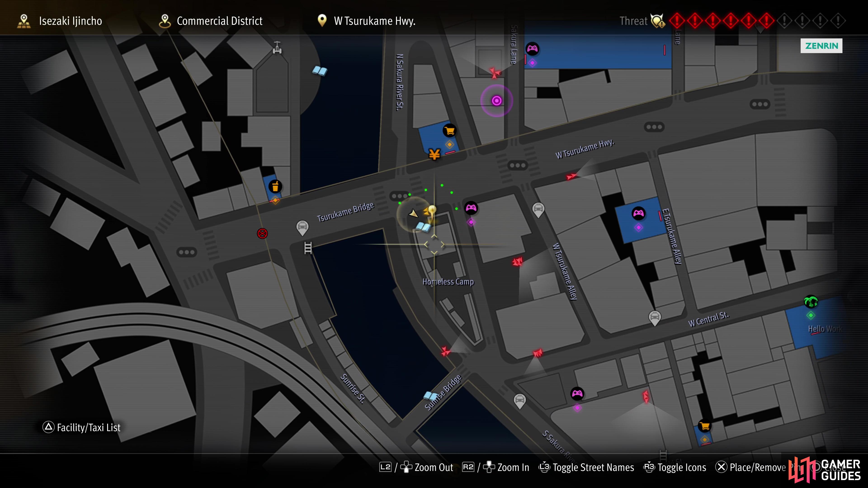Select the arcade icon by E Tsurukame Alley

click(638, 213)
